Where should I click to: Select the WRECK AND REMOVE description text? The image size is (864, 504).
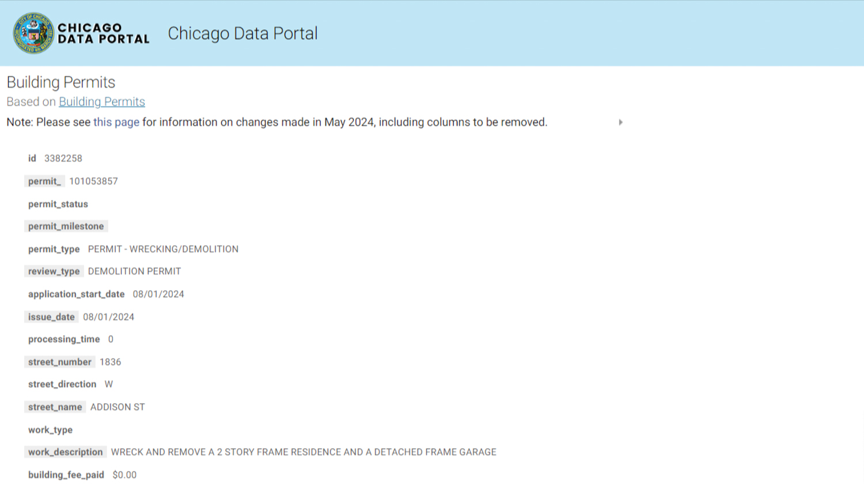pyautogui.click(x=304, y=452)
